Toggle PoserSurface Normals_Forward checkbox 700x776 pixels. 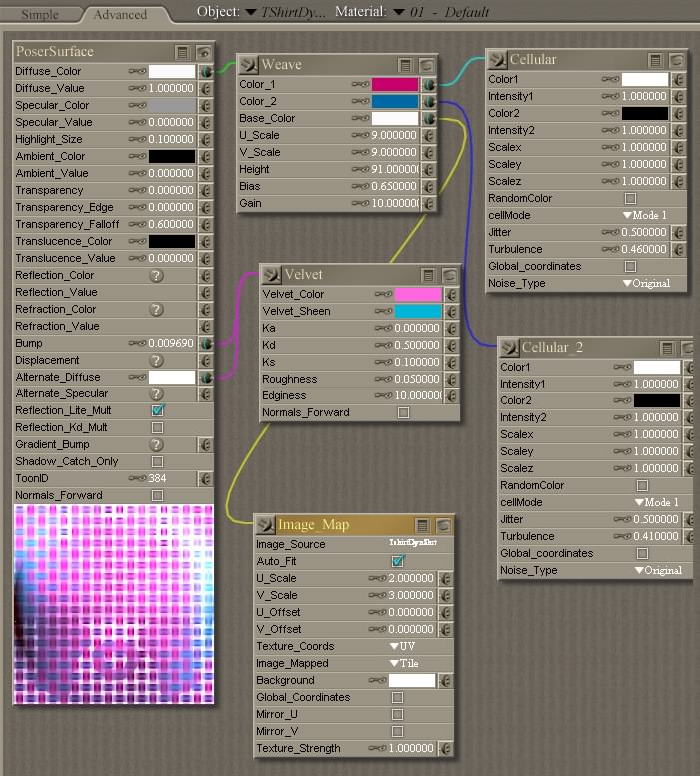[158, 496]
